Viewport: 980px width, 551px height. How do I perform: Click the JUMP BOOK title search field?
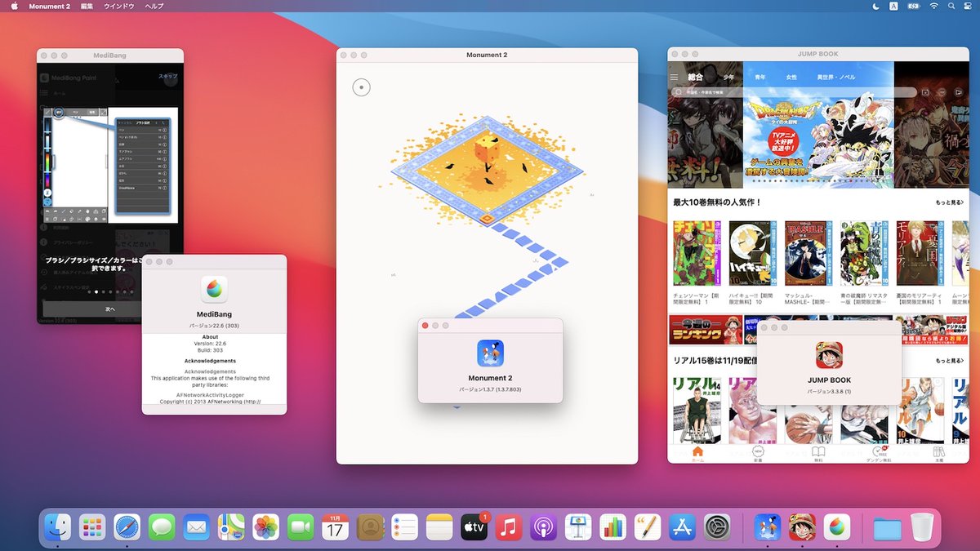793,92
